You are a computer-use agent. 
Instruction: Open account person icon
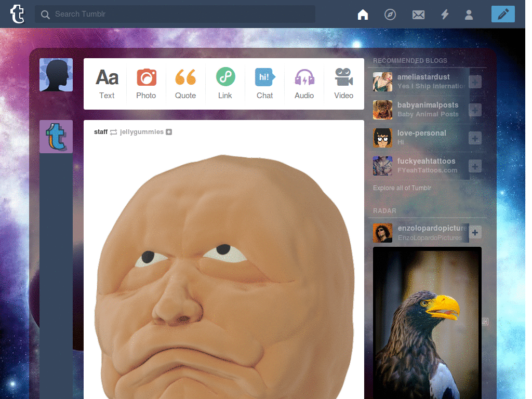[x=469, y=15]
